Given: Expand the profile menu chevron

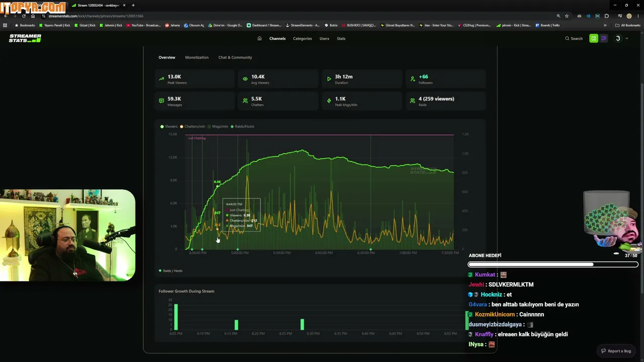Looking at the screenshot, I should 626,38.
